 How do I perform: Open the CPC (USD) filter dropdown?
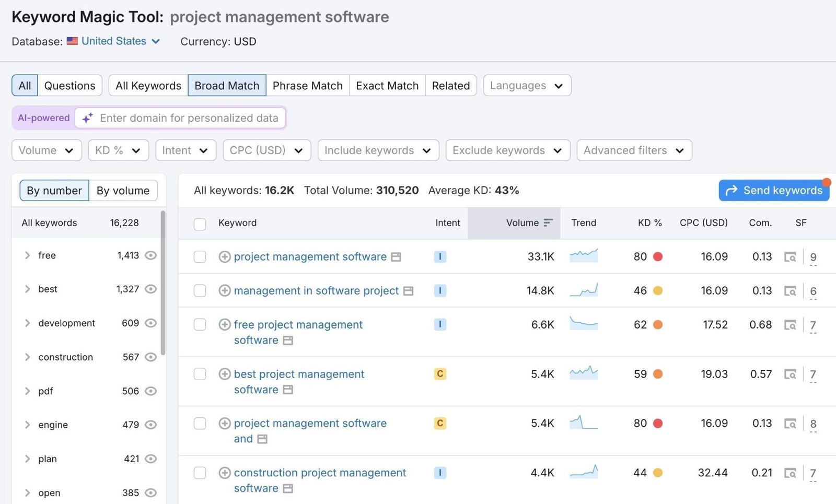click(x=267, y=150)
